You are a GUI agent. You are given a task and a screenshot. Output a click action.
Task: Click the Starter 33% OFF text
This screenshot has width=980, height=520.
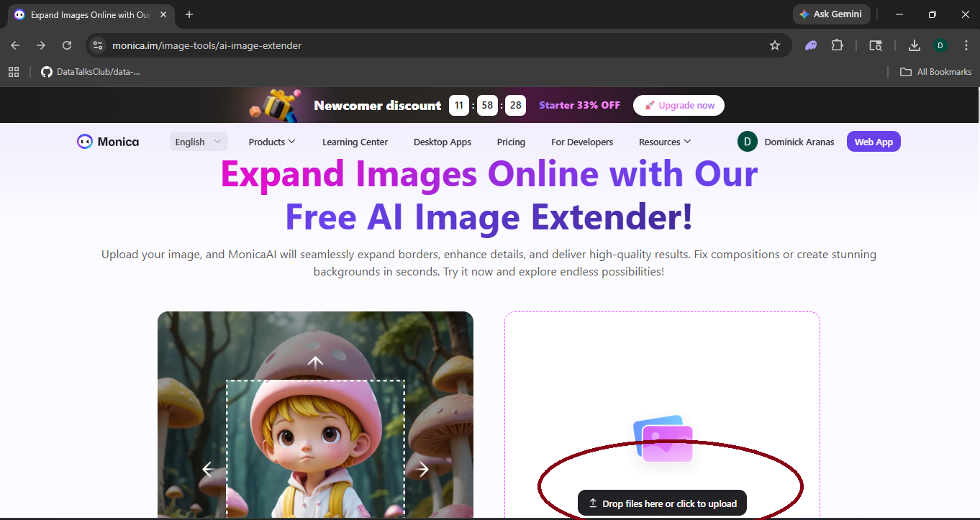point(579,105)
